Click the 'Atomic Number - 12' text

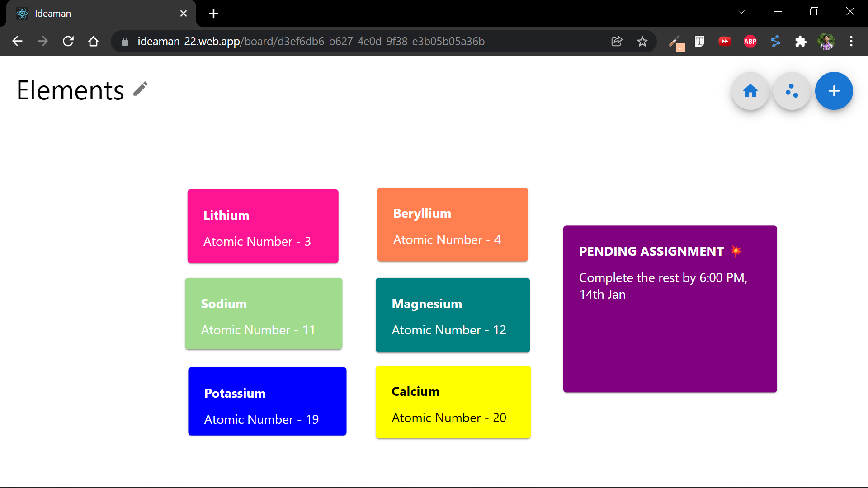pyautogui.click(x=449, y=330)
